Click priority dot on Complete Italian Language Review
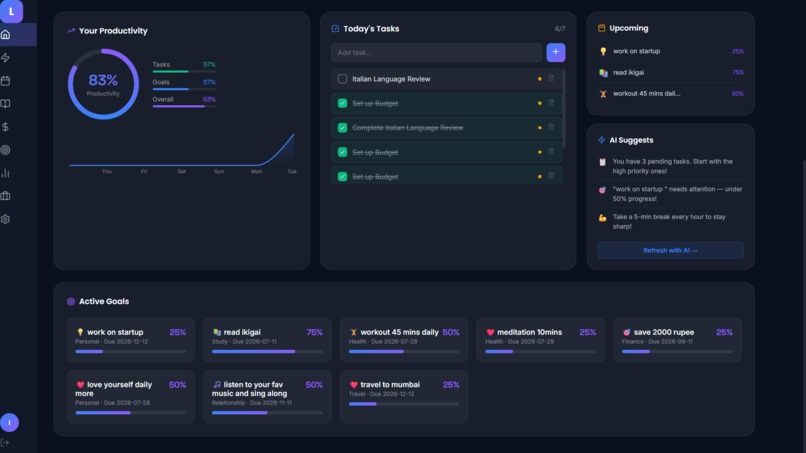The image size is (806, 453). coord(539,128)
